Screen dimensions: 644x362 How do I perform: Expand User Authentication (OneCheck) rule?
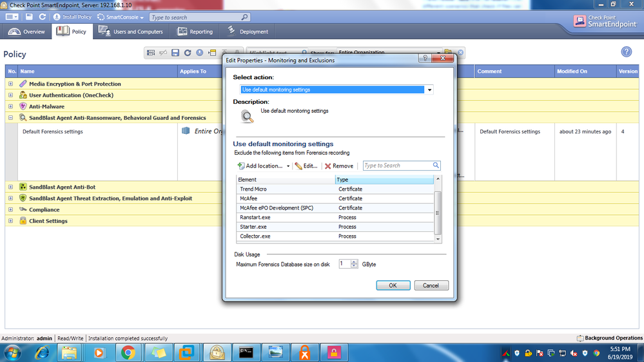pyautogui.click(x=11, y=95)
